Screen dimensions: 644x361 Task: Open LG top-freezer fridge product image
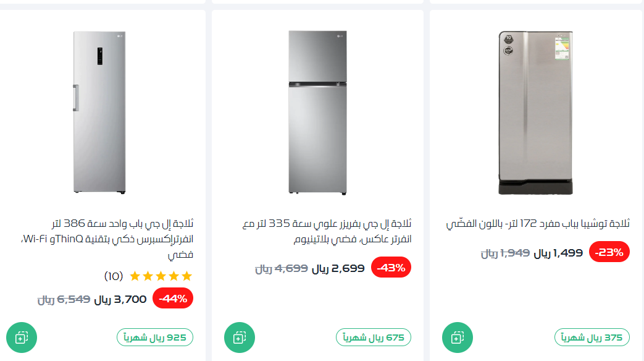(x=317, y=113)
